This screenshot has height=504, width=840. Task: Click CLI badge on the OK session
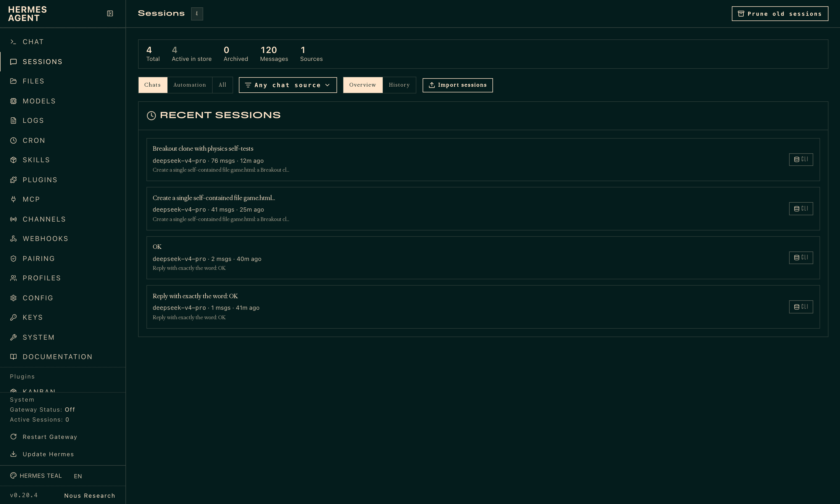click(x=801, y=258)
